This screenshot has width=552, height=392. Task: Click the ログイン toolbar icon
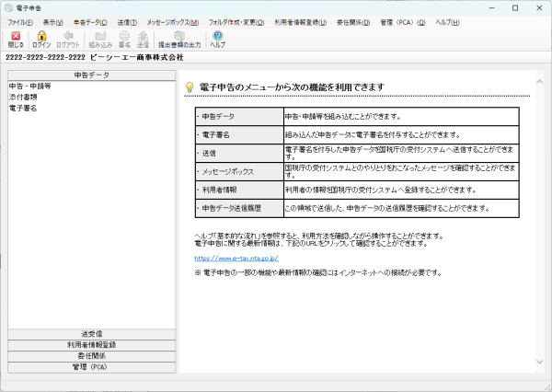41,38
